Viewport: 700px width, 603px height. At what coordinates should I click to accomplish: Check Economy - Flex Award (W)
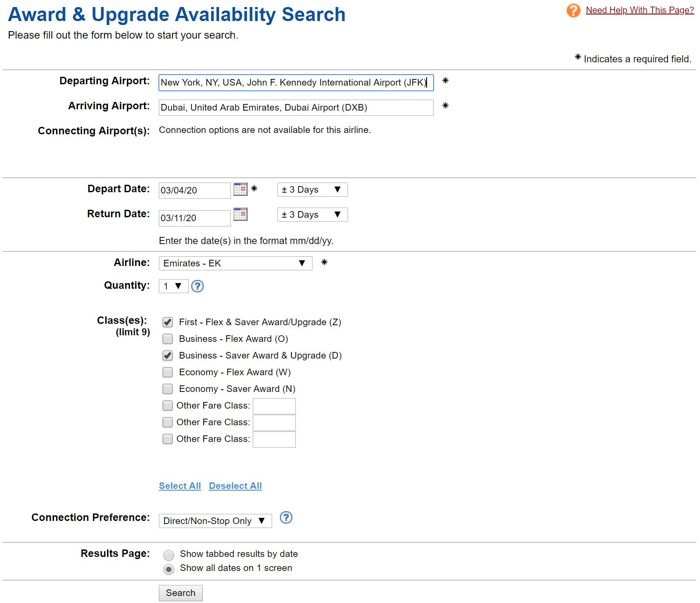coord(168,372)
